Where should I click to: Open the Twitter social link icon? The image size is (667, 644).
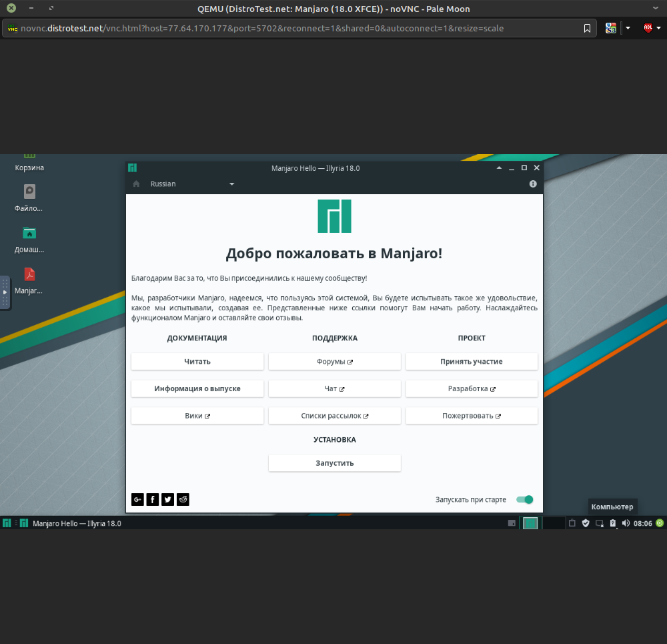(168, 499)
